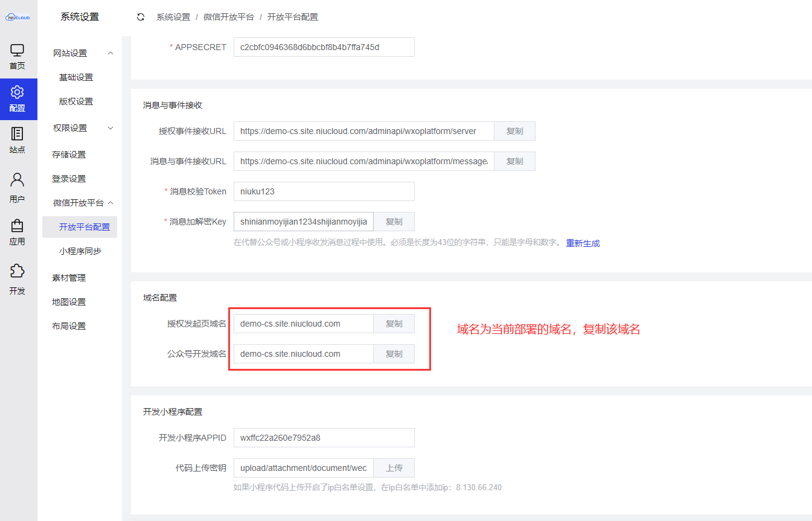Open 基础设置 in sidebar
812x521 pixels.
click(x=76, y=77)
